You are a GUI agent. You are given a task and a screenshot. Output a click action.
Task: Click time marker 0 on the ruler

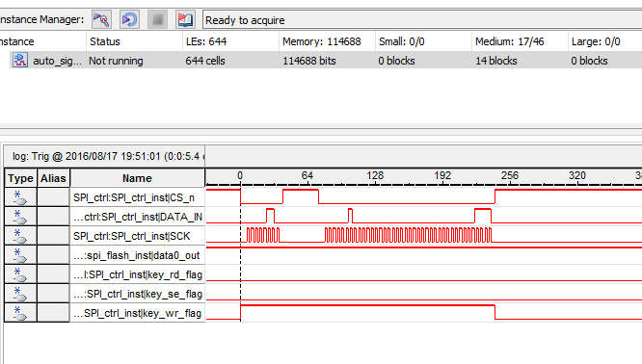pyautogui.click(x=240, y=175)
